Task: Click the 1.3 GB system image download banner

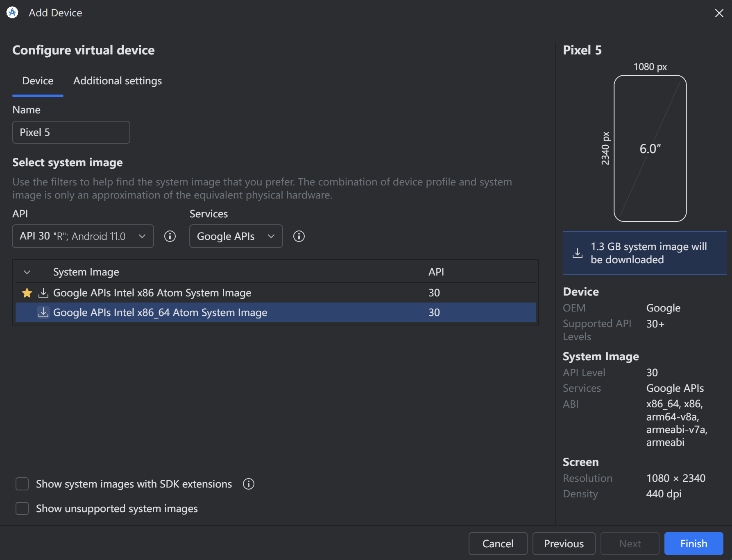Action: [x=644, y=253]
